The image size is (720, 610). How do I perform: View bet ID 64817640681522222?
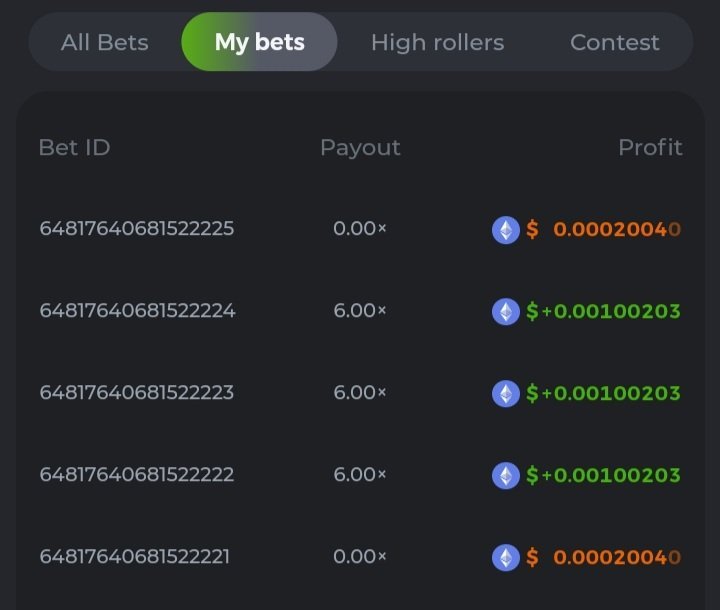tap(137, 475)
